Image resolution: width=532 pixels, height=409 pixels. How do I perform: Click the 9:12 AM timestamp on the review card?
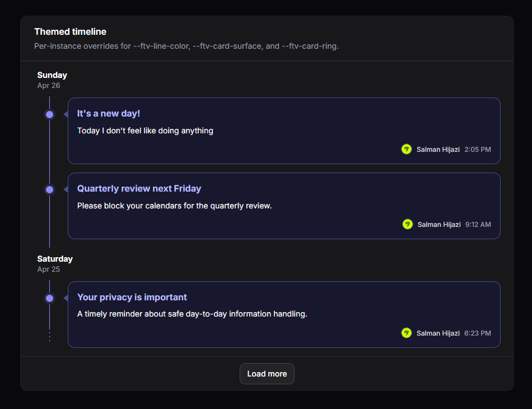(x=478, y=224)
